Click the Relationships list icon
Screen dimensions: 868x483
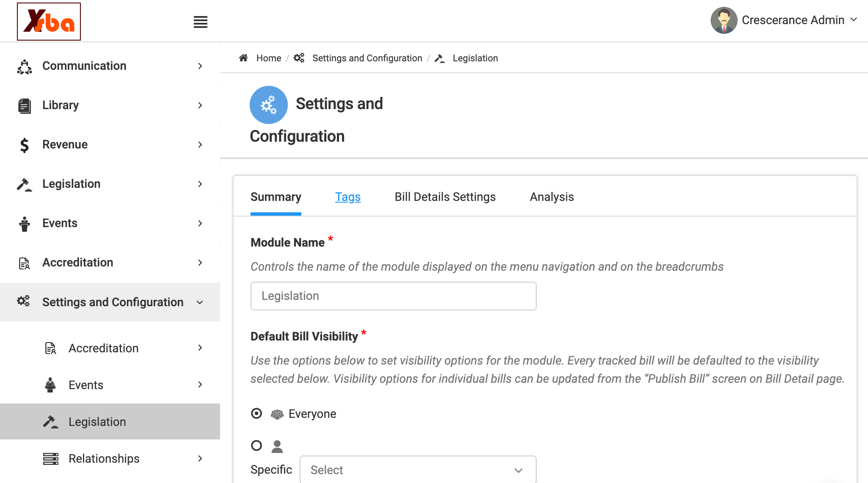51,458
